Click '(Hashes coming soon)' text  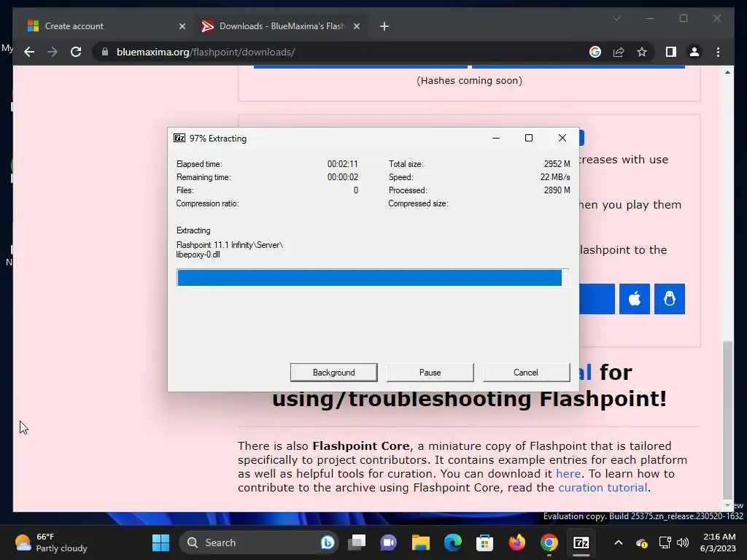[x=469, y=81]
